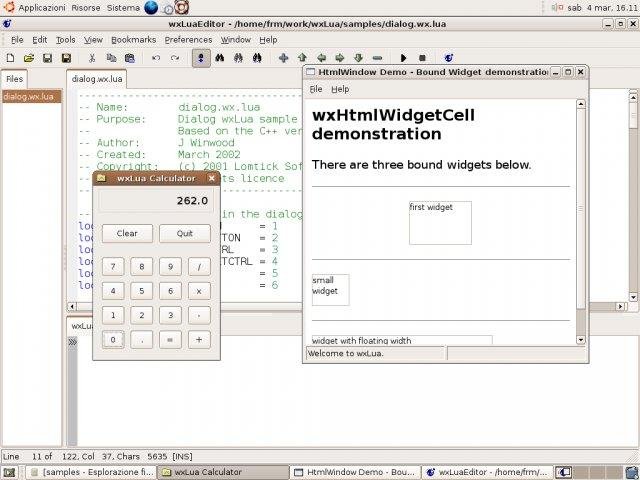
Task: Click the green left arrow bookmark icon
Action: pyautogui.click(x=321, y=58)
